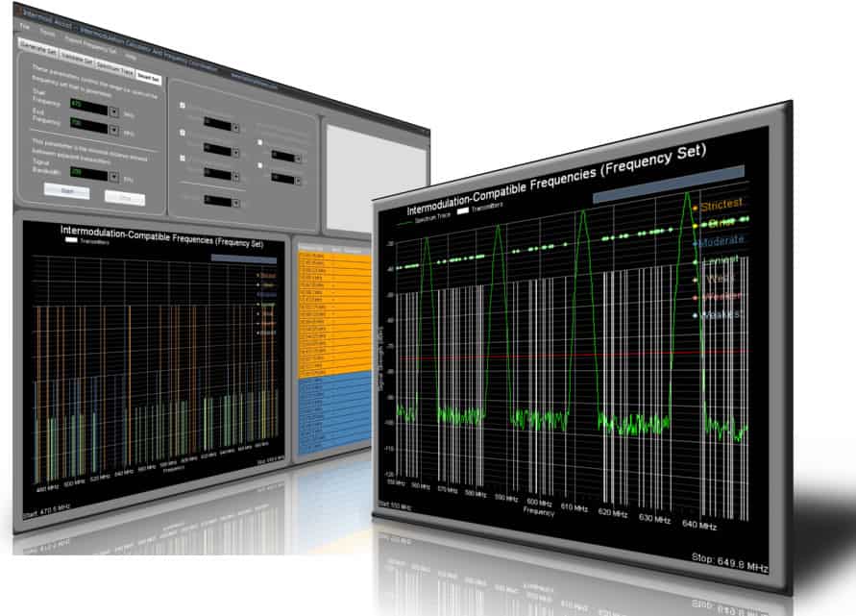The image size is (856, 616).
Task: Click the Start Frequency value field
Action: tap(89, 106)
